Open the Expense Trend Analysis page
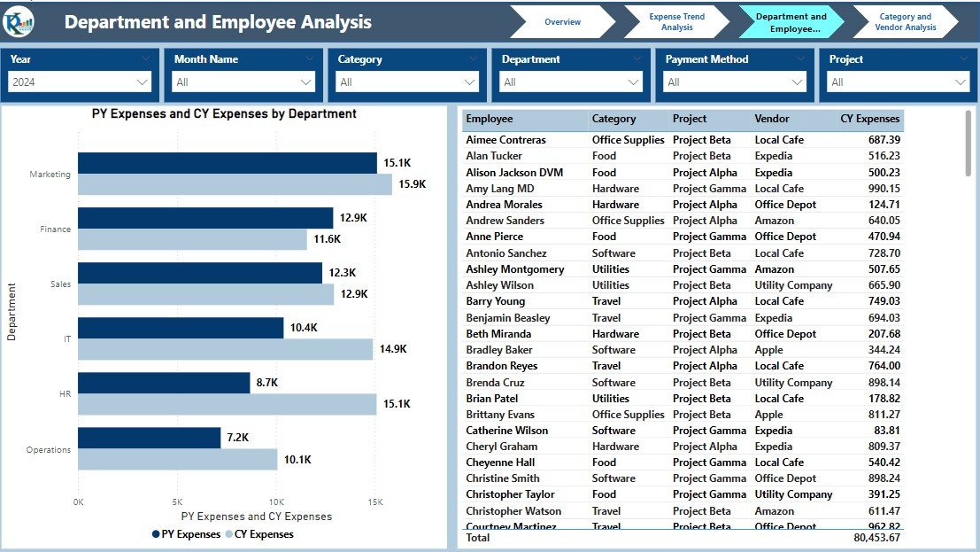The height and width of the screenshot is (552, 980). click(x=676, y=20)
